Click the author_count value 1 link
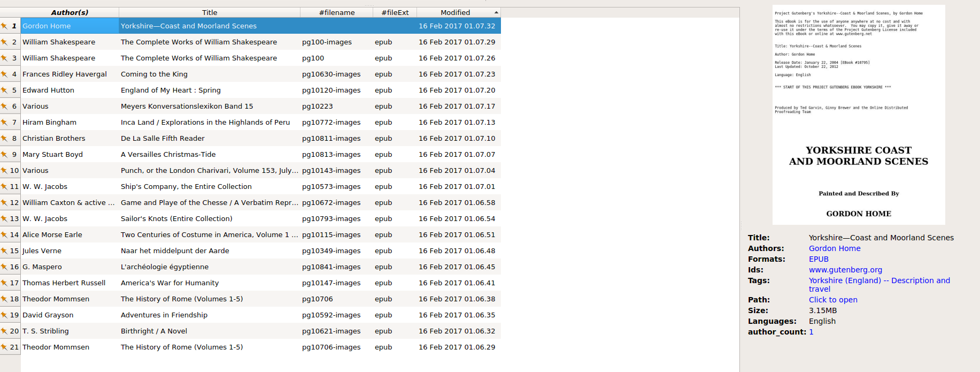980x372 pixels. (811, 332)
